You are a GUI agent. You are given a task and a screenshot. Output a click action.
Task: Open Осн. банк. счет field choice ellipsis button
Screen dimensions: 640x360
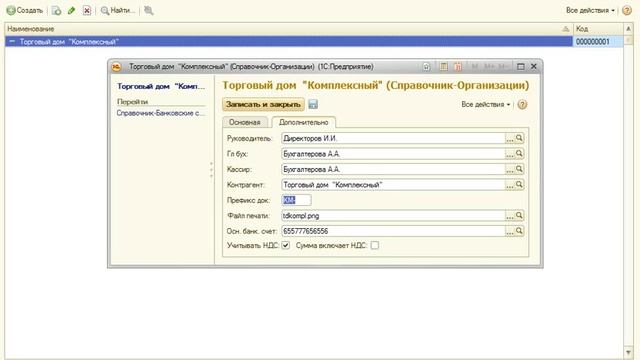pos(510,231)
